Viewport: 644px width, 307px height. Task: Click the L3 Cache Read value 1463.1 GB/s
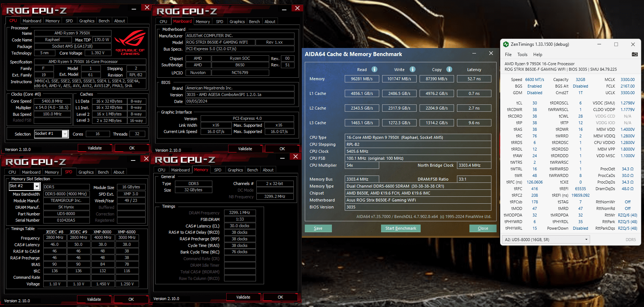pos(362,123)
